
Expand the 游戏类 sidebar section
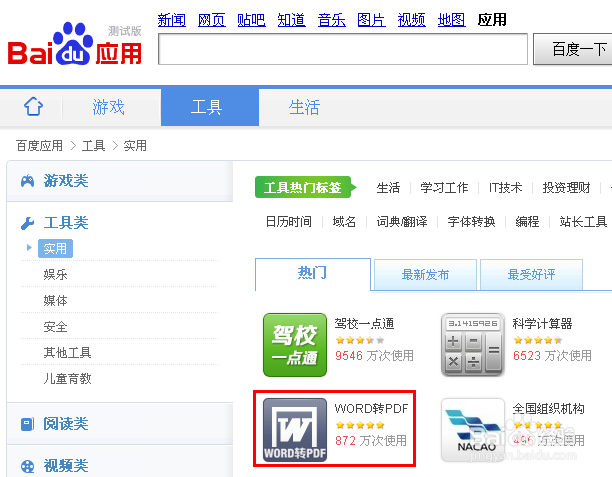click(119, 181)
